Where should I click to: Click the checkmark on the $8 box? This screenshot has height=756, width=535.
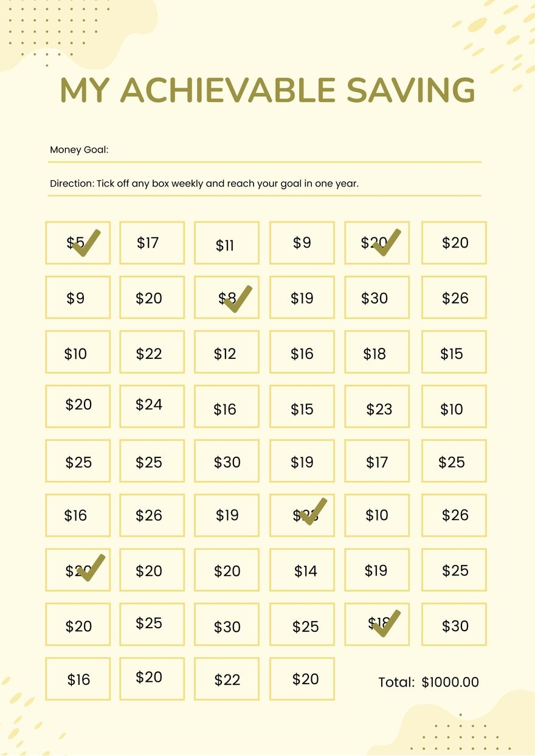click(x=238, y=298)
